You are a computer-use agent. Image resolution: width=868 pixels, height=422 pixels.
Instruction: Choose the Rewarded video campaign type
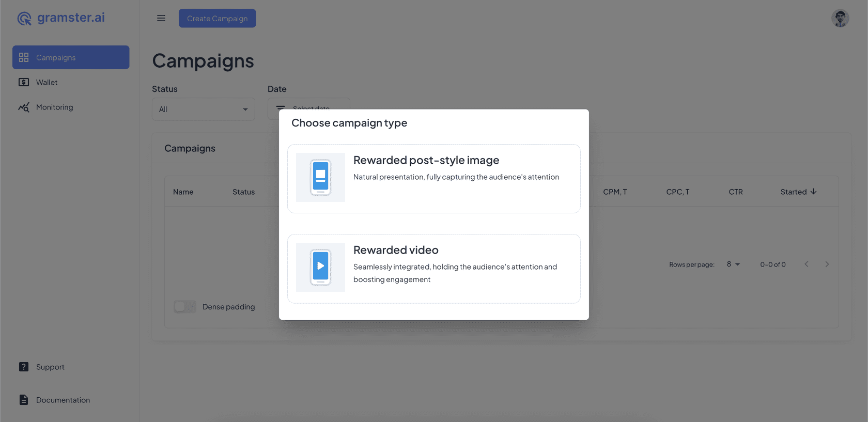tap(433, 269)
